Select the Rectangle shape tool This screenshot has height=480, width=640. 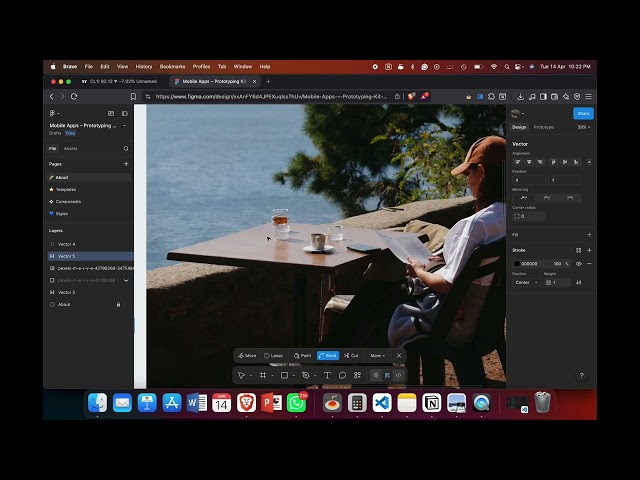point(284,375)
